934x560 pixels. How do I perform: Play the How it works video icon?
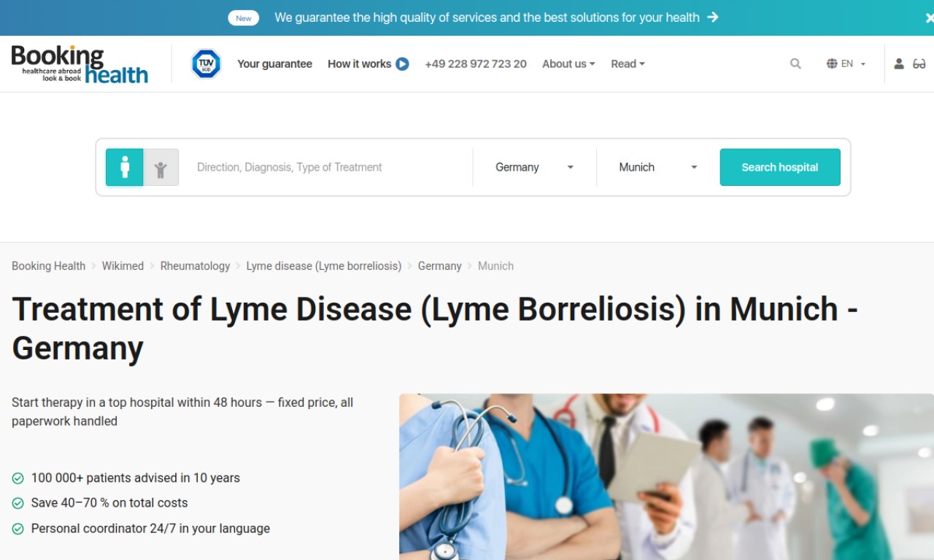point(402,64)
